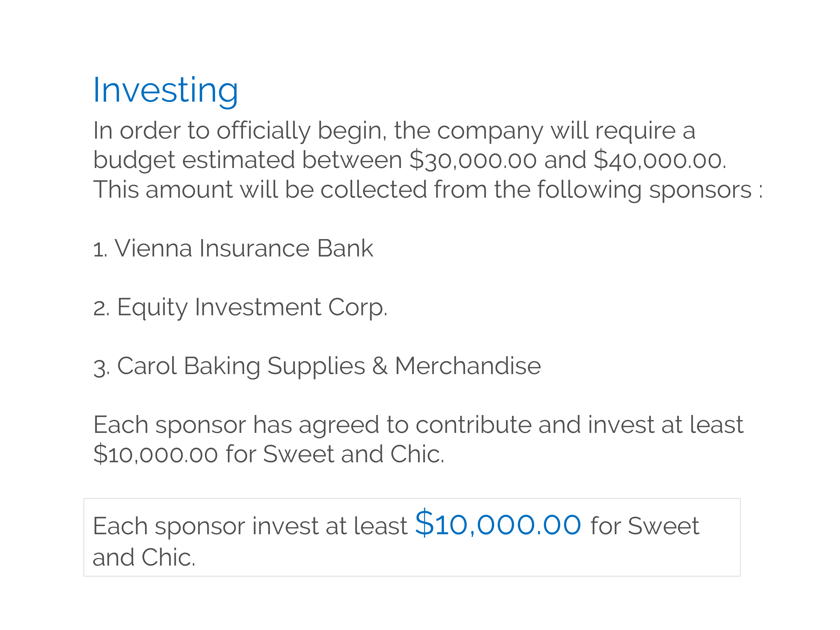Viewport: 840px width, 630px height.
Task: Select Carol Baking Supplies & Merchandise item
Action: [317, 366]
